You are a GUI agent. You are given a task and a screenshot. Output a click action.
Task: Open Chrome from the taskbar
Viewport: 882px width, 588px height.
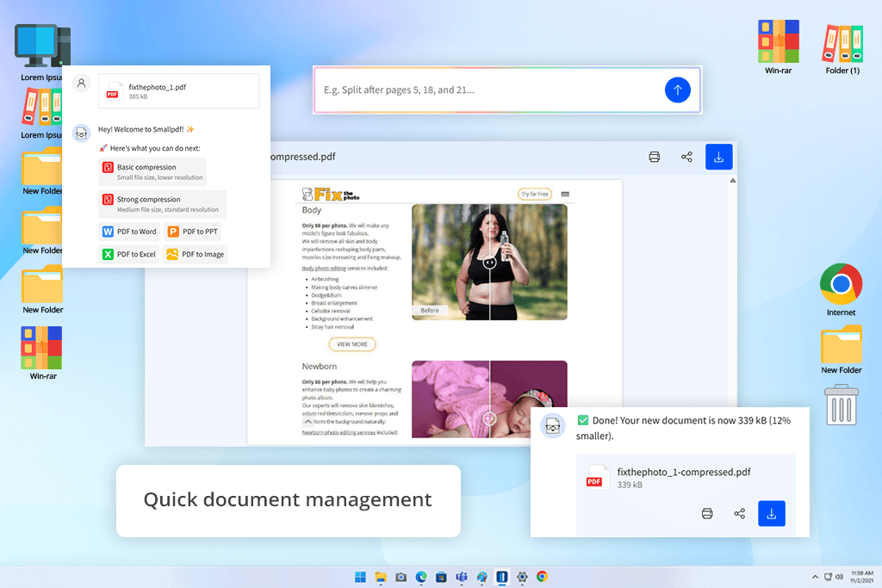(543, 577)
